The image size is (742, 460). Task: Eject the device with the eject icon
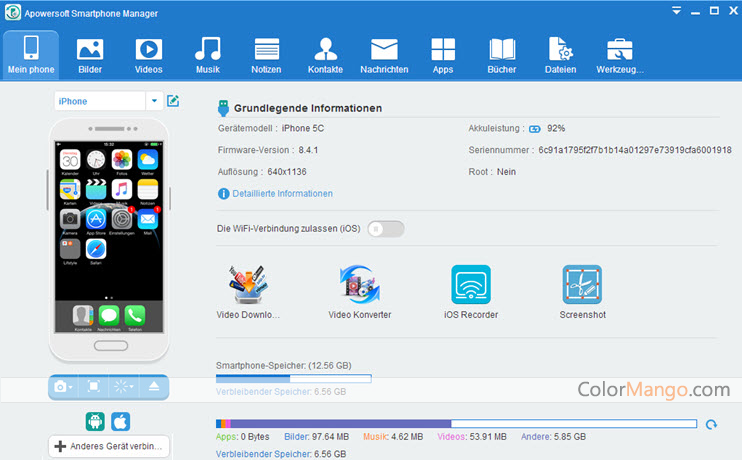(154, 387)
